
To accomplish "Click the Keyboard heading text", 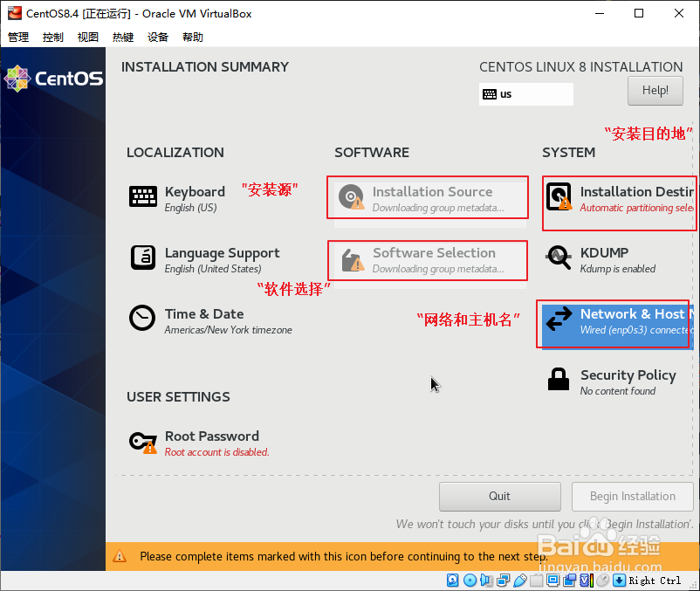I will pyautogui.click(x=195, y=192).
